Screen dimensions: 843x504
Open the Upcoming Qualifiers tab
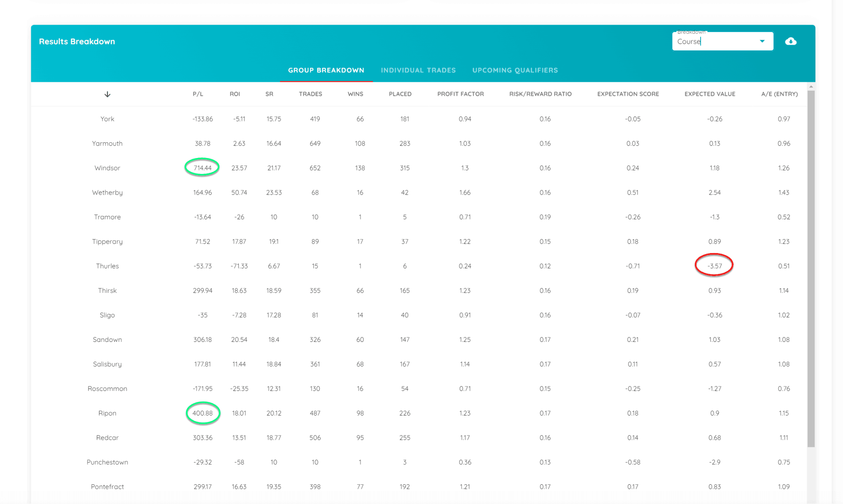click(515, 70)
